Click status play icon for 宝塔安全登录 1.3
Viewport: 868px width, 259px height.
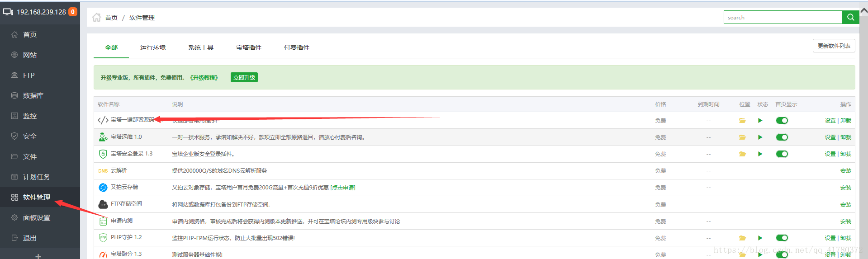(760, 154)
